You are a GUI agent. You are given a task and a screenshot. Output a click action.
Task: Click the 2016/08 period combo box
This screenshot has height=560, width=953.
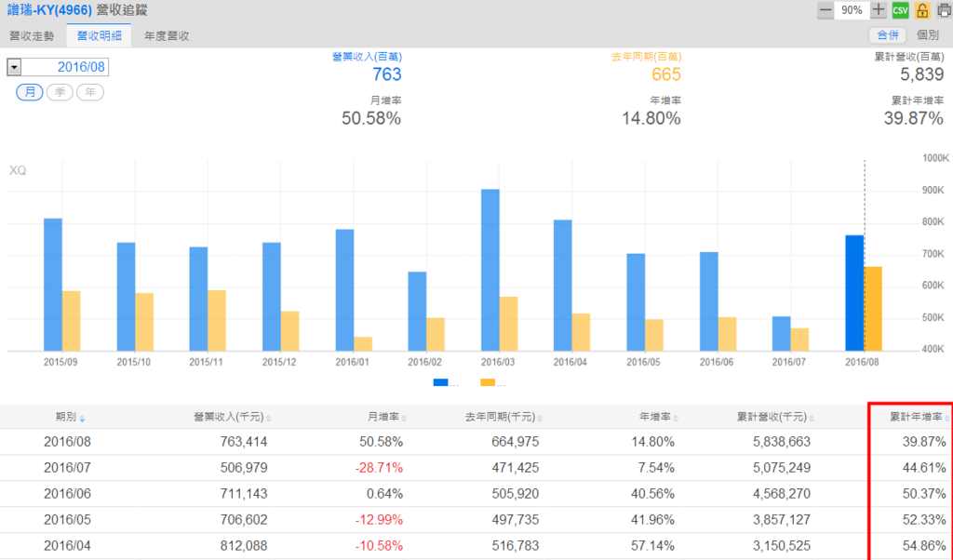tap(58, 67)
